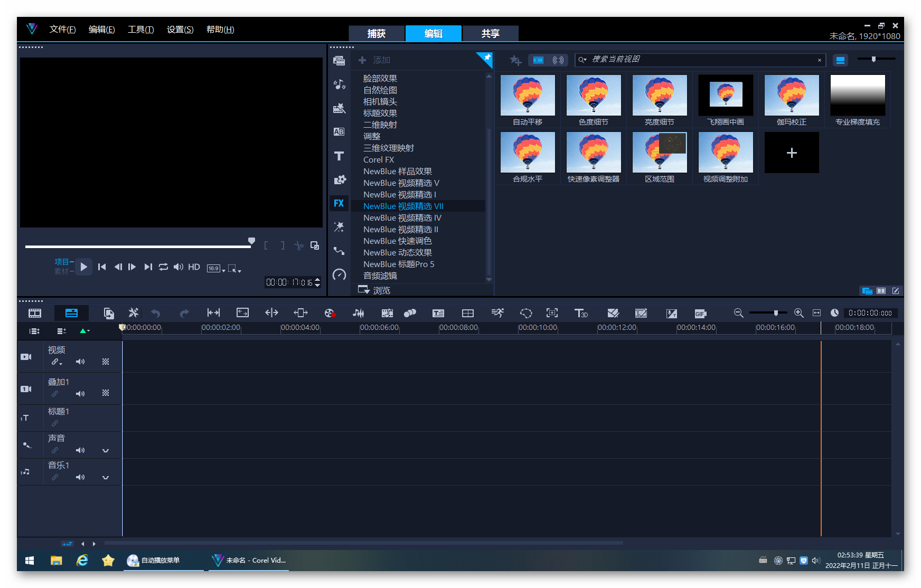The height and width of the screenshot is (588, 921).
Task: Open the 16:9 aspect ratio dropdown
Action: pos(216,269)
